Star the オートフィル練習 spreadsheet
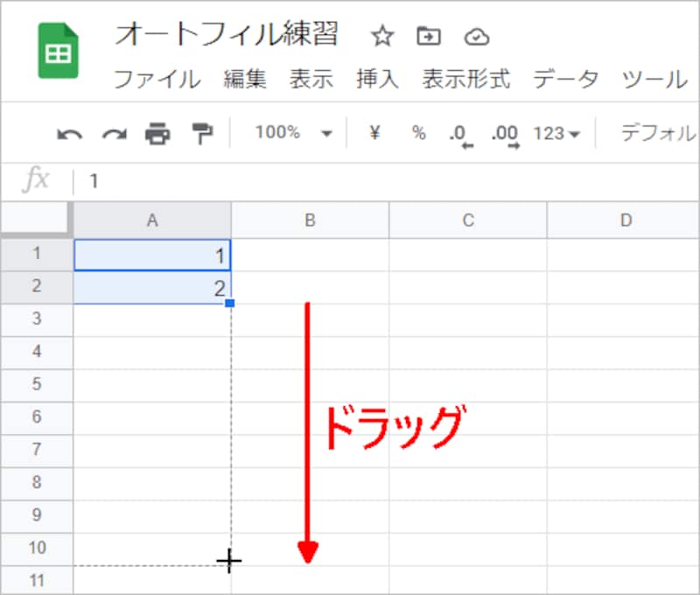This screenshot has height=595, width=700. (382, 37)
